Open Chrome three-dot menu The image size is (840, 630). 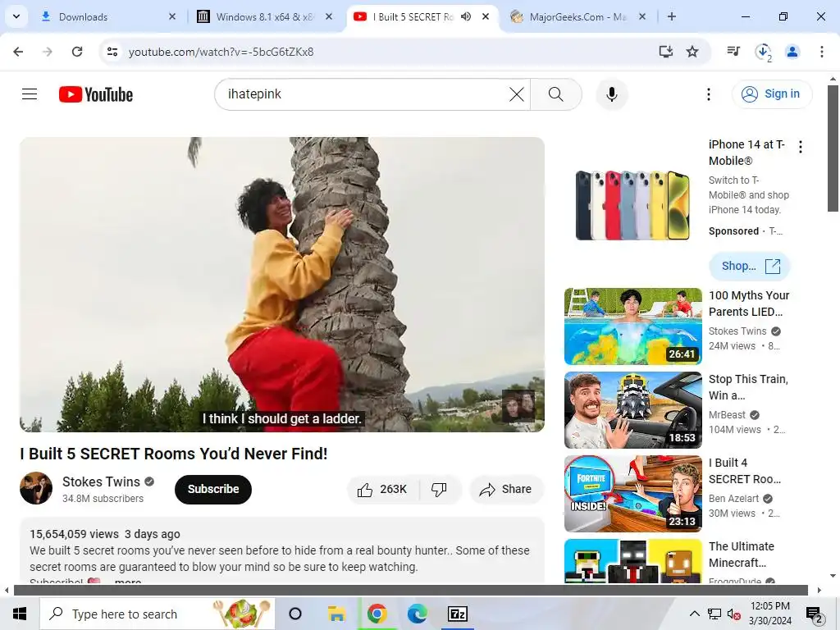pyautogui.click(x=822, y=52)
